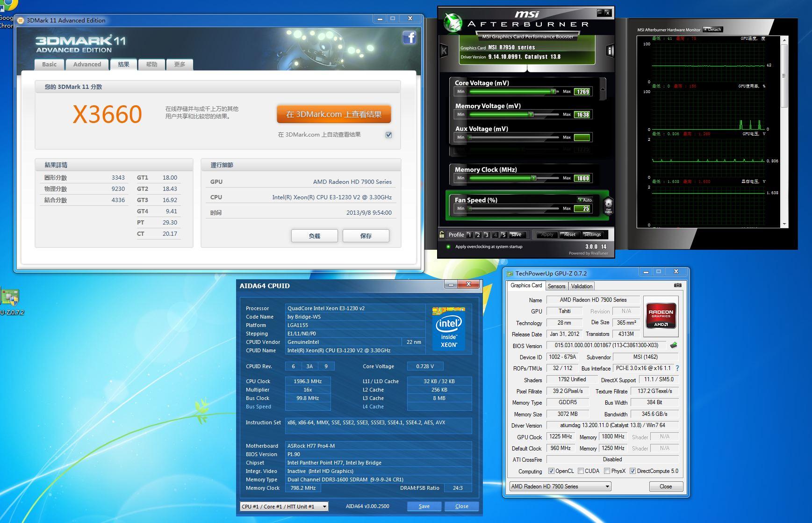This screenshot has width=812, height=523.
Task: Click the Intel inside Xeon logo
Action: [x=449, y=329]
